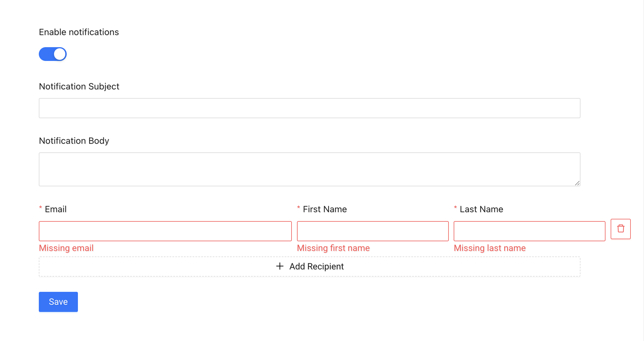Click the Save button
This screenshot has width=644, height=341.
(58, 302)
